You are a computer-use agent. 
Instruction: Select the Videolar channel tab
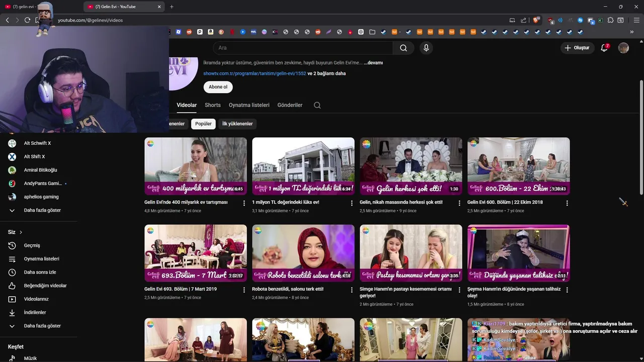coord(187,105)
